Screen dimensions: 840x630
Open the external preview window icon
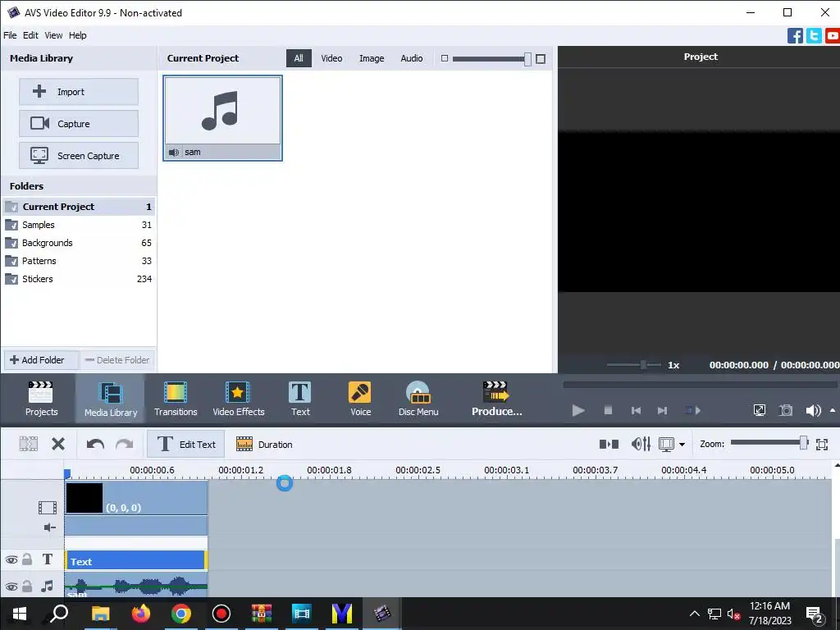coord(759,410)
